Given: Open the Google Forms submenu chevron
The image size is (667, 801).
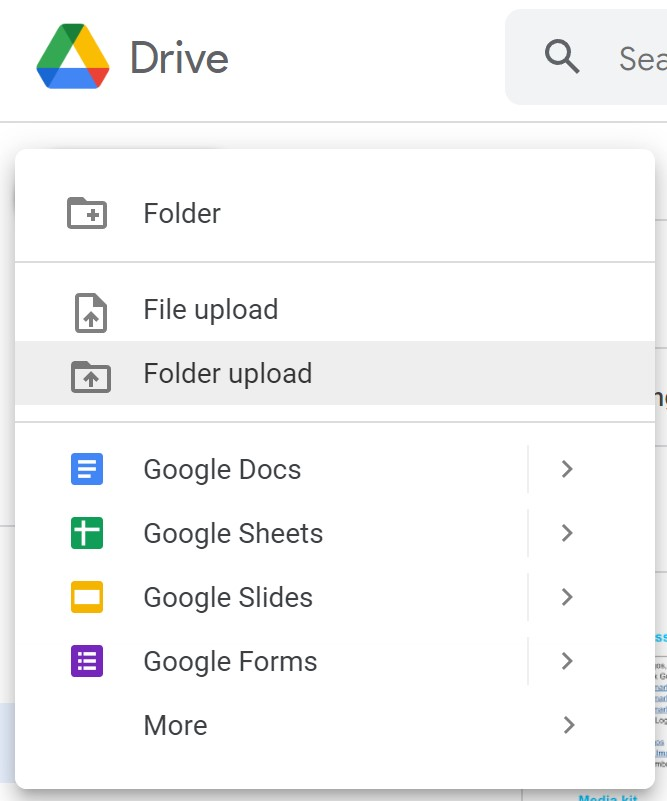Looking at the screenshot, I should [x=567, y=661].
